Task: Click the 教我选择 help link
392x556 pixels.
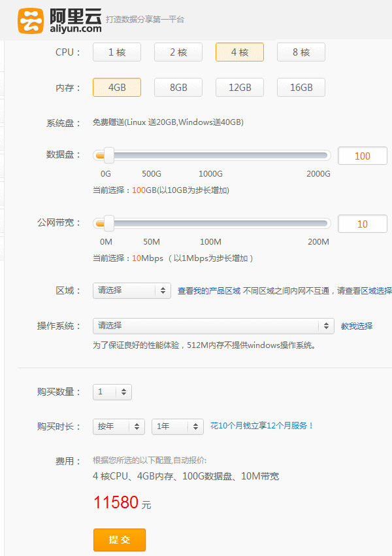Action: (x=357, y=326)
